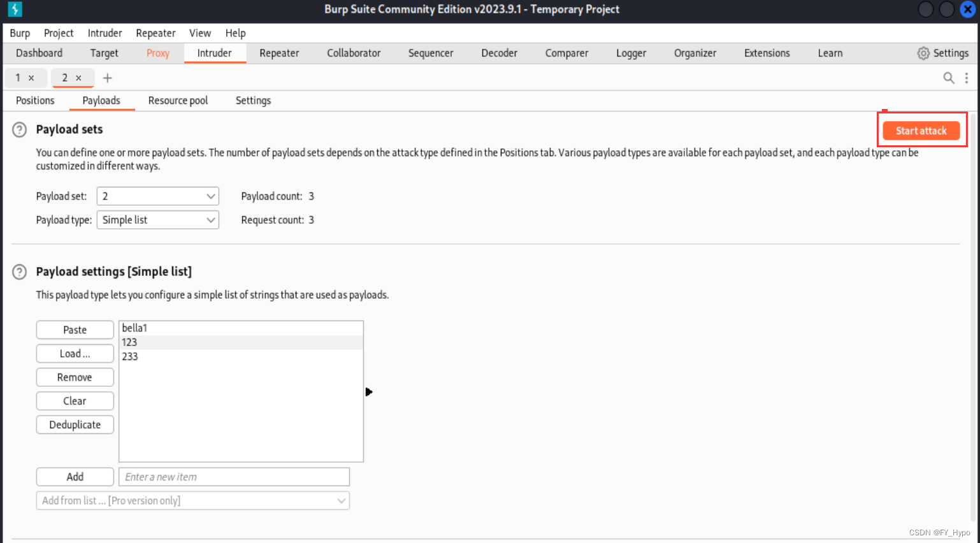
Task: Open the three-dot options menu
Action: (x=967, y=78)
